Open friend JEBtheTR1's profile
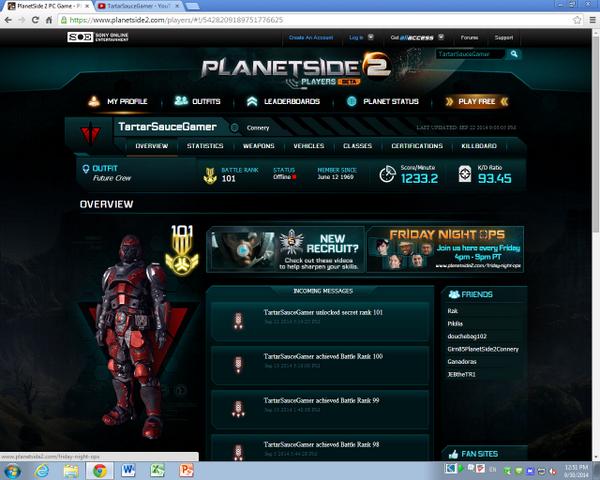The width and height of the screenshot is (600, 480). [x=461, y=374]
